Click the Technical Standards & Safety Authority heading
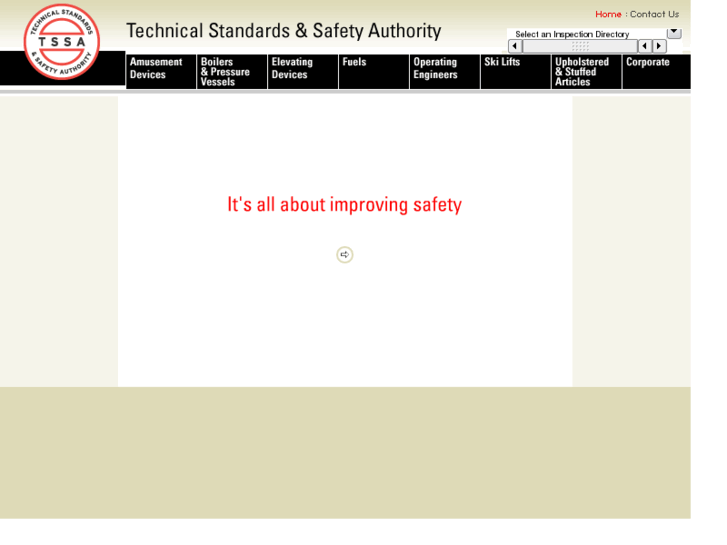727x545 pixels. click(x=284, y=31)
